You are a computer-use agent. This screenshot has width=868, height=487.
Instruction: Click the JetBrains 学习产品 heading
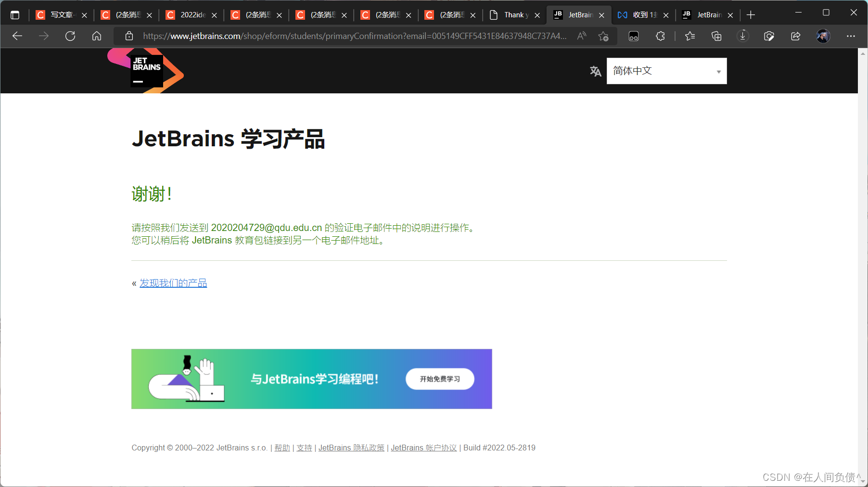228,139
